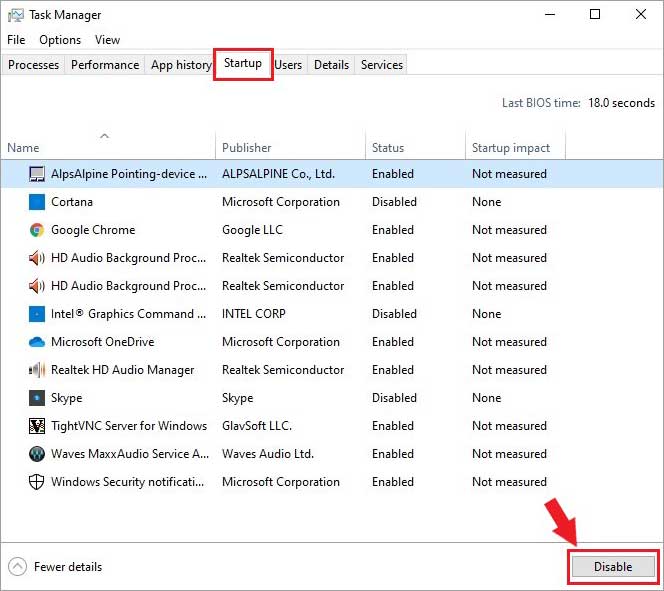Viewport: 664px width, 591px height.
Task: Open the View menu
Action: pos(107,40)
